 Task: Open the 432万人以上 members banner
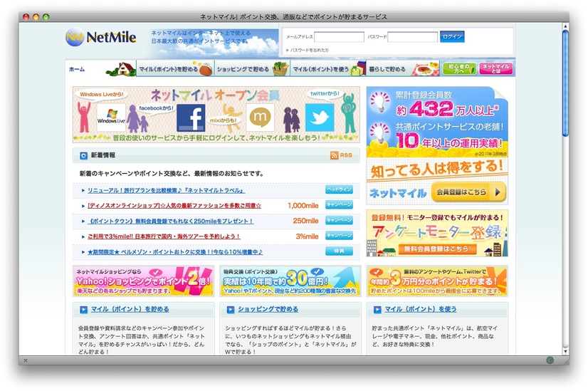tap(437, 122)
